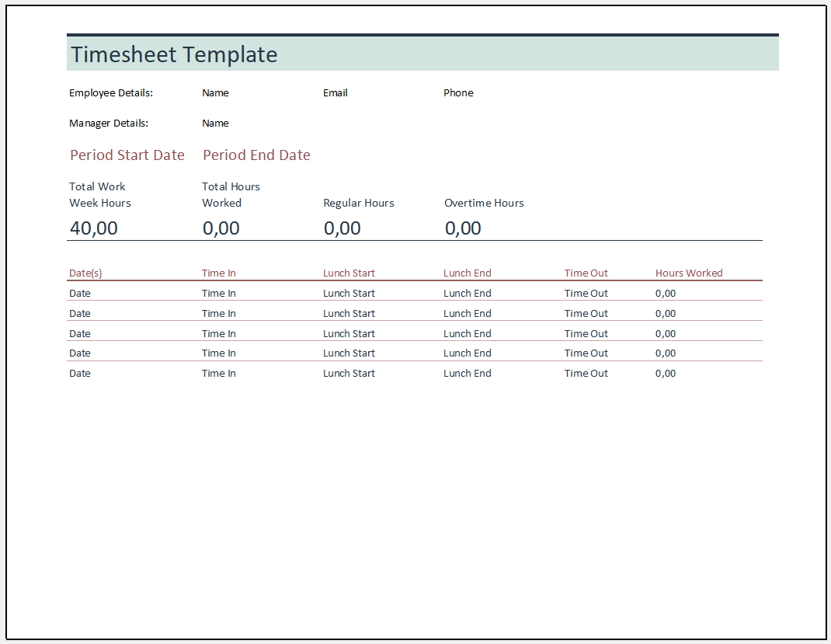
Task: Select the Lunch Start cell in the third row
Action: pyautogui.click(x=349, y=334)
